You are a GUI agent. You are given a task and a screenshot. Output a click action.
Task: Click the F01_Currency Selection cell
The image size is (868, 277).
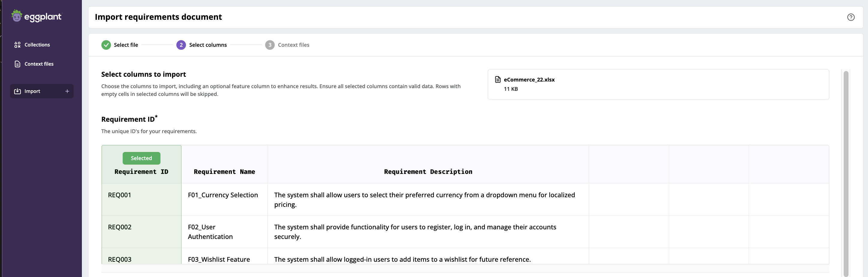point(224,199)
